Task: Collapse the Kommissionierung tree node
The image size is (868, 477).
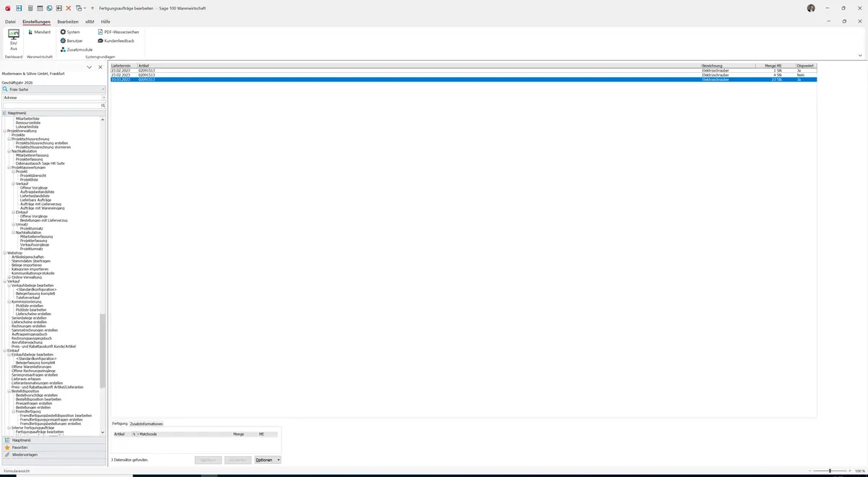Action: (9, 301)
